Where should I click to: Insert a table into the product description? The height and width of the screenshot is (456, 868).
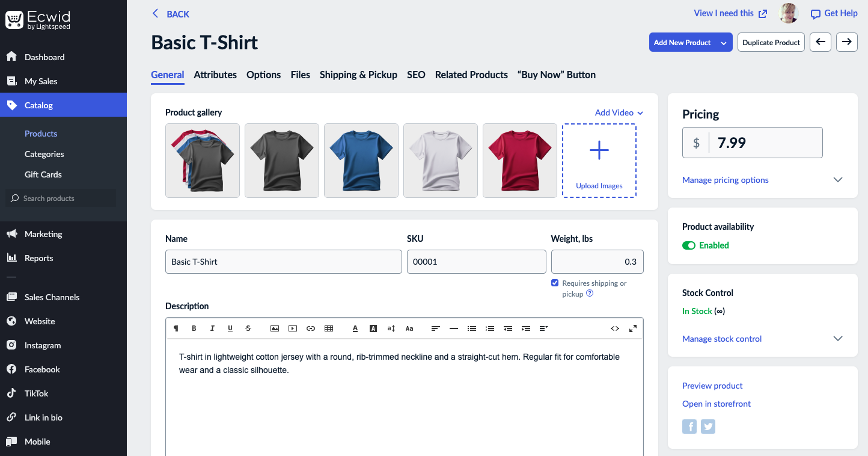[329, 328]
